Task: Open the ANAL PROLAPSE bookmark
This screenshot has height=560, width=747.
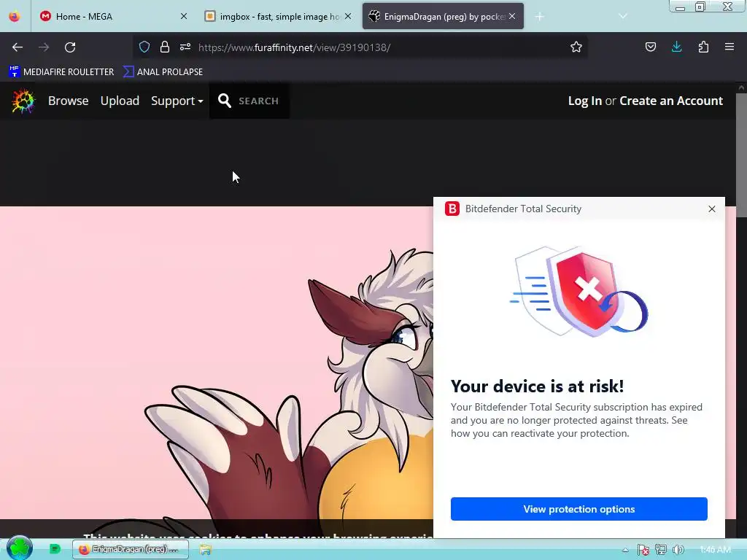Action: click(x=163, y=72)
